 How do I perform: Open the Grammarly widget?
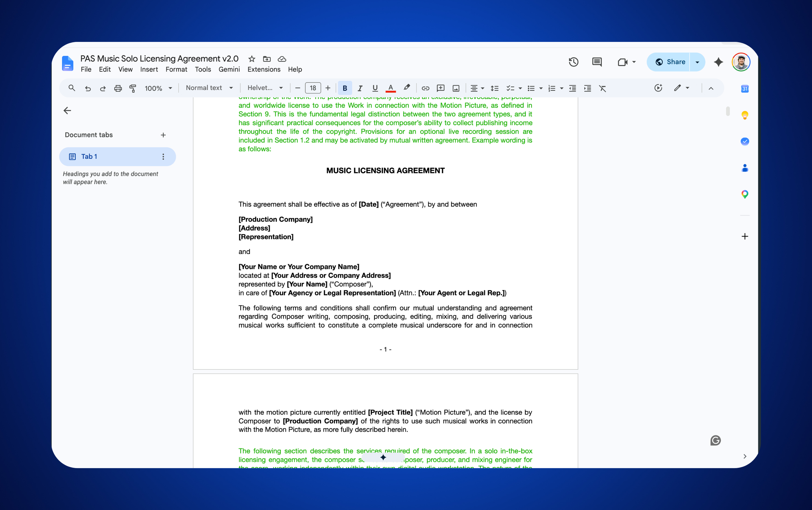pyautogui.click(x=715, y=440)
